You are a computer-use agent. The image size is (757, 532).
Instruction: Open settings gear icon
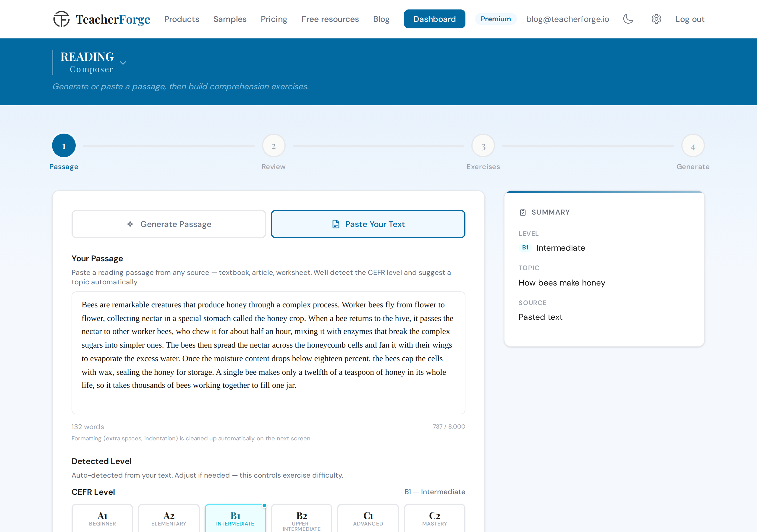tap(656, 19)
